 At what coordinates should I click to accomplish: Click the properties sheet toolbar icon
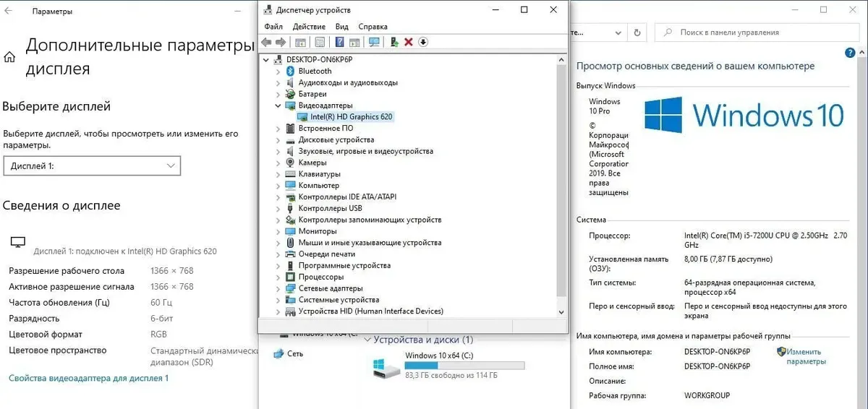320,42
